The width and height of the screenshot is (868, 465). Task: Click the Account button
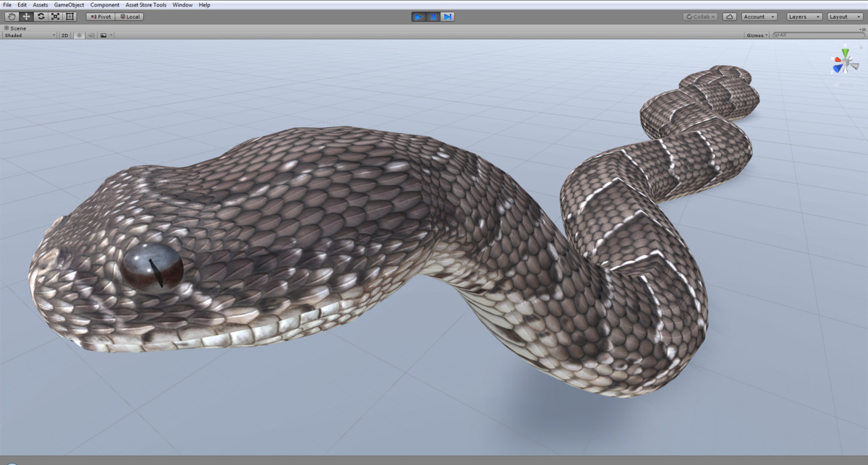pos(759,16)
